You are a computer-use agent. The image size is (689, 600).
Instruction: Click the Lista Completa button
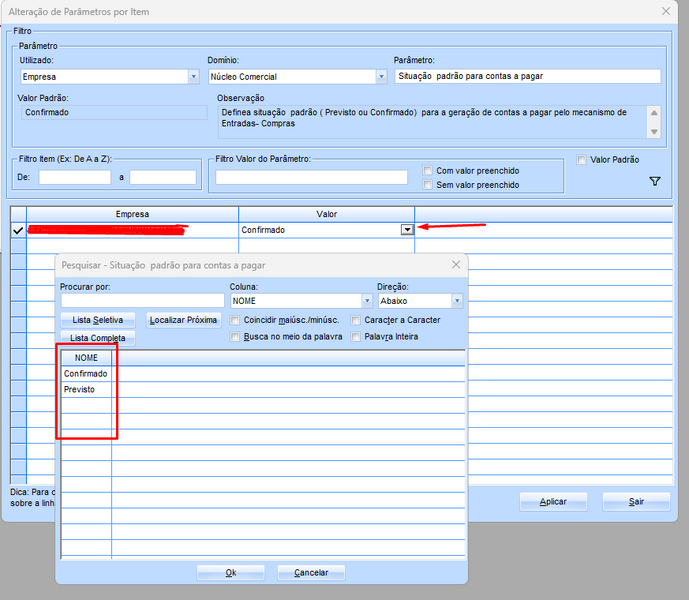pyautogui.click(x=98, y=338)
